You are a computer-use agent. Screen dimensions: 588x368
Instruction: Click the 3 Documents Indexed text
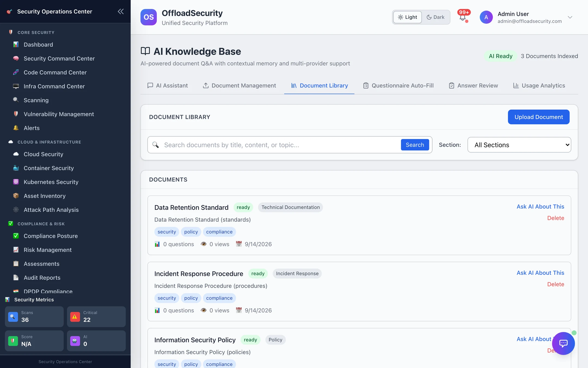[x=549, y=56]
